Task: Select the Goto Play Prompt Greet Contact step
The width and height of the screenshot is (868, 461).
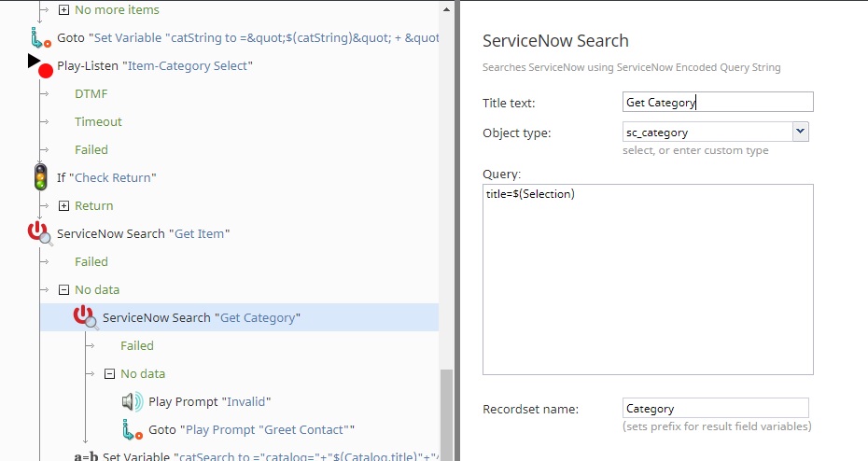Action: click(x=251, y=430)
